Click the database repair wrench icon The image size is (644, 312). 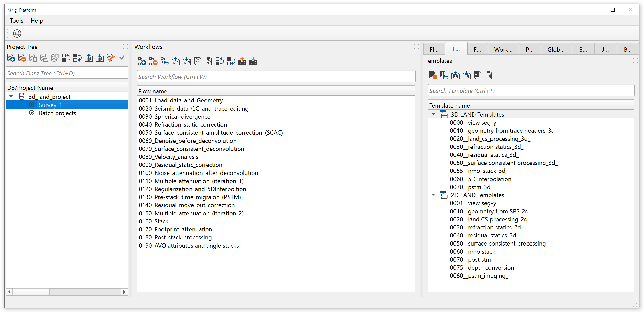[110, 58]
